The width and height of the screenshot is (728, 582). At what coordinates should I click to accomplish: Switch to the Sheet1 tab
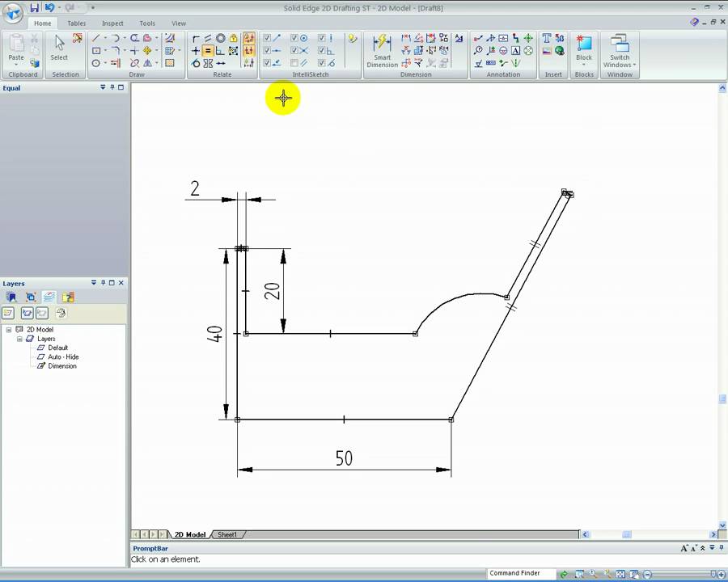227,534
